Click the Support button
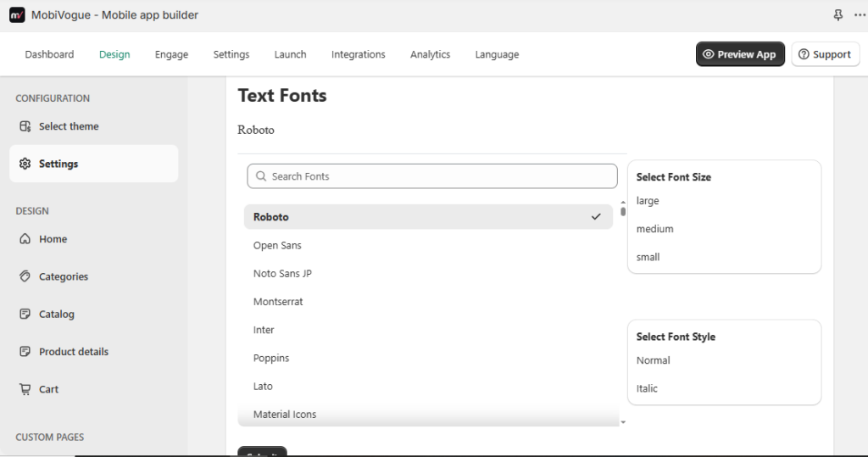The width and height of the screenshot is (868, 457). click(826, 54)
